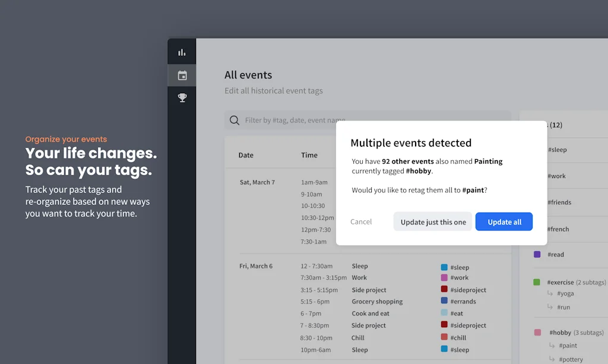
Task: Choose Update just this one
Action: pyautogui.click(x=432, y=221)
